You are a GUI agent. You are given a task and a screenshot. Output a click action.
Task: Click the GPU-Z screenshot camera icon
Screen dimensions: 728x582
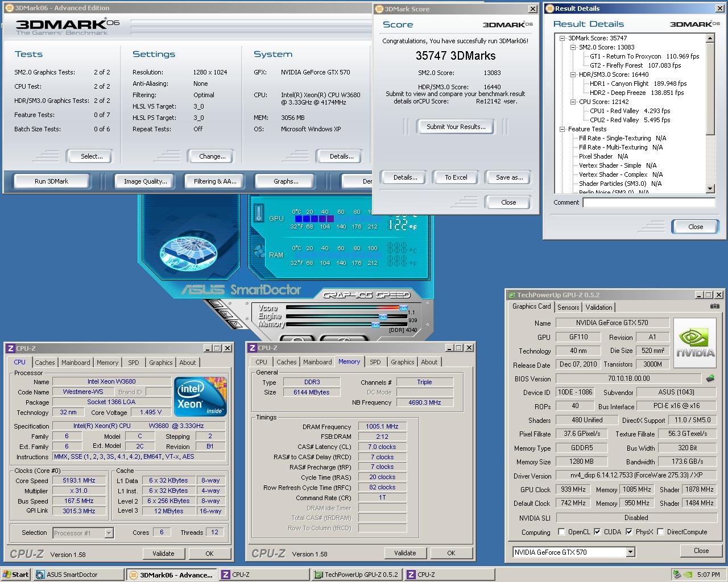[714, 306]
